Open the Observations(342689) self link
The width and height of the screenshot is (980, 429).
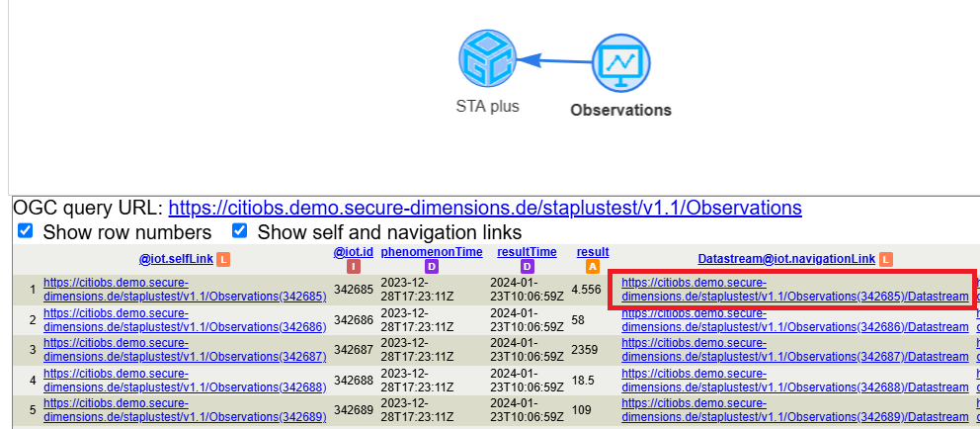(185, 410)
